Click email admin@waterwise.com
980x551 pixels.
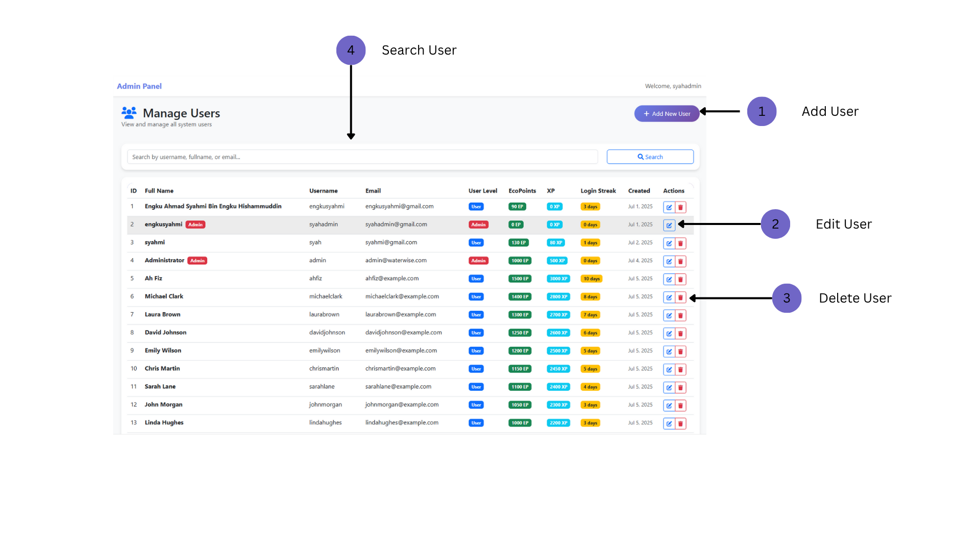pyautogui.click(x=396, y=260)
